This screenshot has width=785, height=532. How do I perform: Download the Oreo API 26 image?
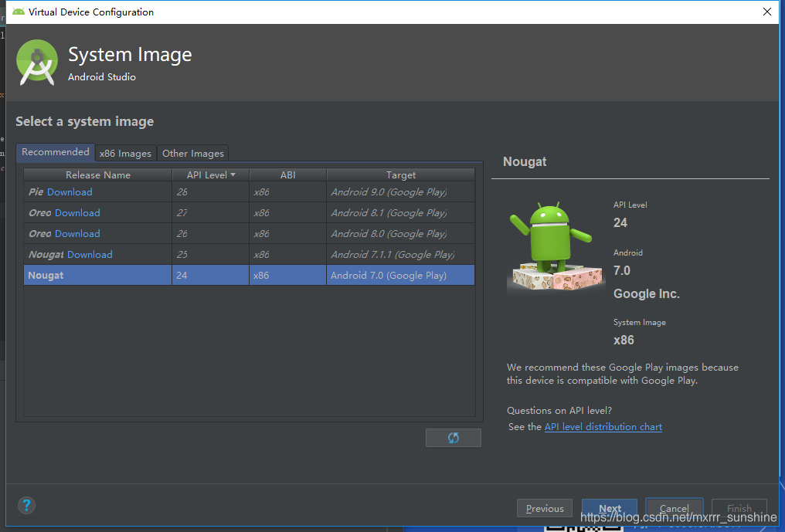pos(77,234)
